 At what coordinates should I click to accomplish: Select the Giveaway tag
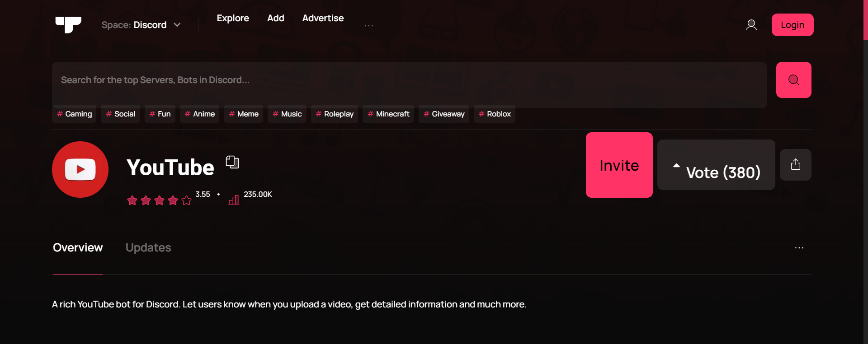(x=444, y=114)
